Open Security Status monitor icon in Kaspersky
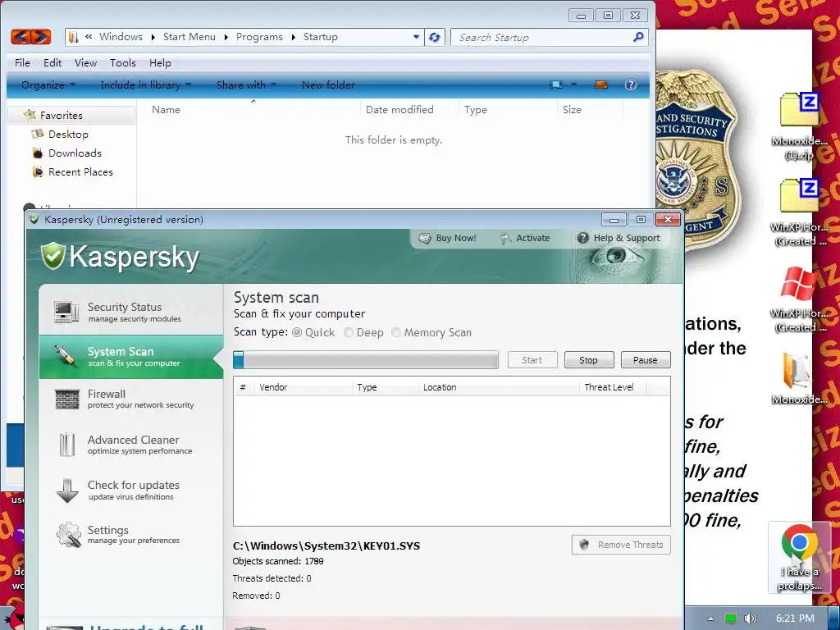The width and height of the screenshot is (840, 630). click(66, 312)
